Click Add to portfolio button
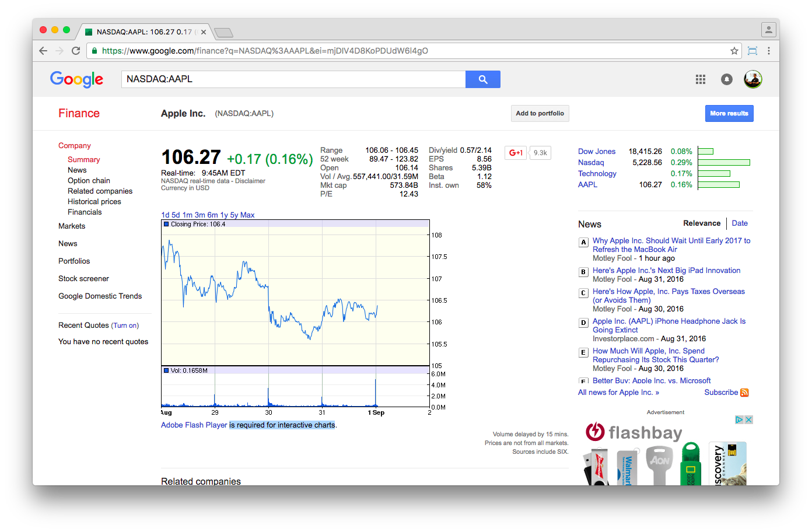812x532 pixels. (x=540, y=114)
